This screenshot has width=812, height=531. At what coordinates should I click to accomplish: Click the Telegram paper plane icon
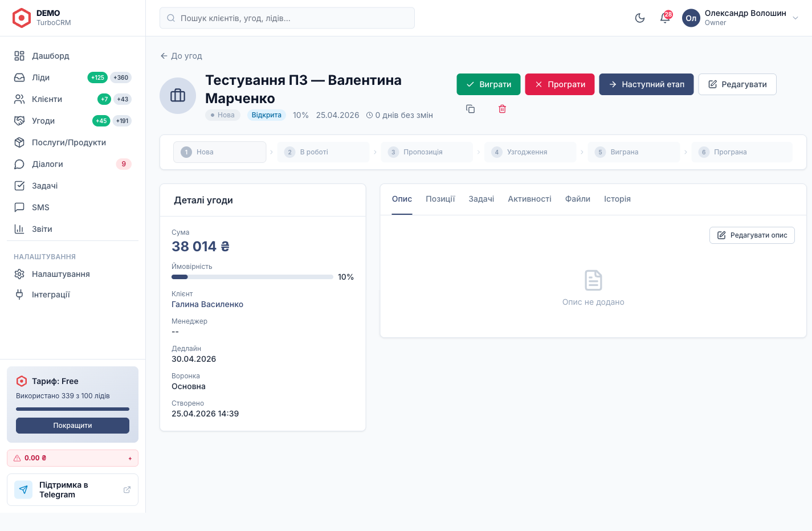[23, 489]
